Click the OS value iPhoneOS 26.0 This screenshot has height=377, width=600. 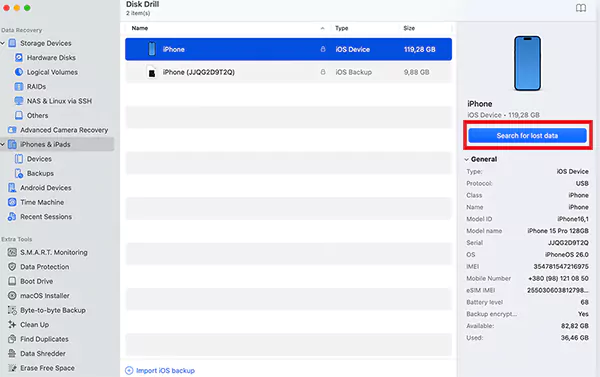pos(567,255)
